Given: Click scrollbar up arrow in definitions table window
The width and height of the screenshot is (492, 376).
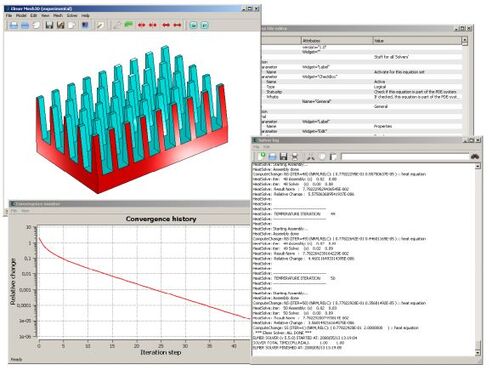Looking at the screenshot, I should [464, 40].
